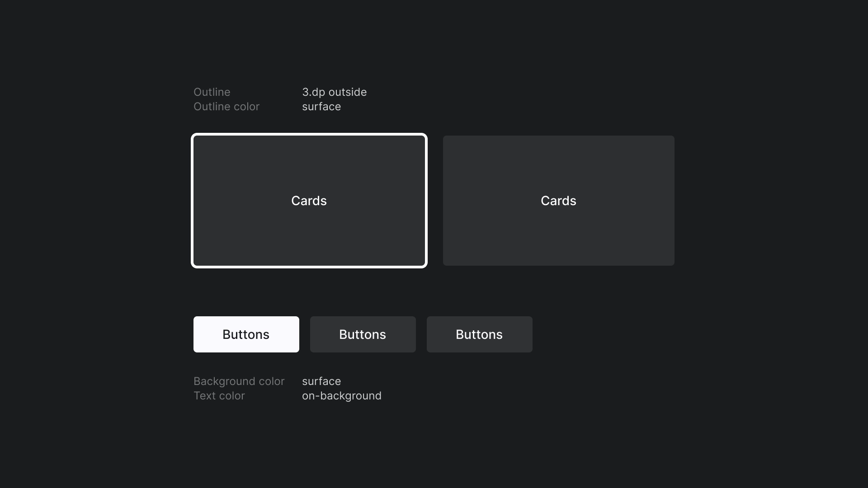Click the white background Buttons element

click(245, 334)
